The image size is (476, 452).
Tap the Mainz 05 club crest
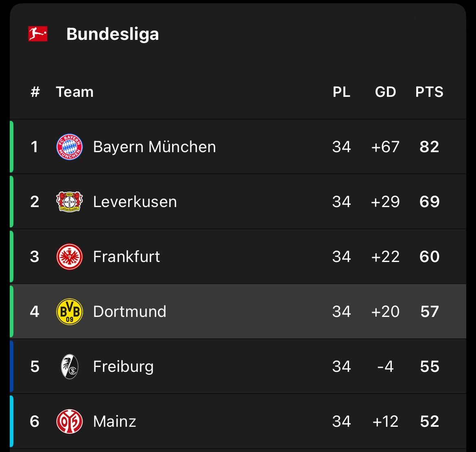(x=69, y=421)
